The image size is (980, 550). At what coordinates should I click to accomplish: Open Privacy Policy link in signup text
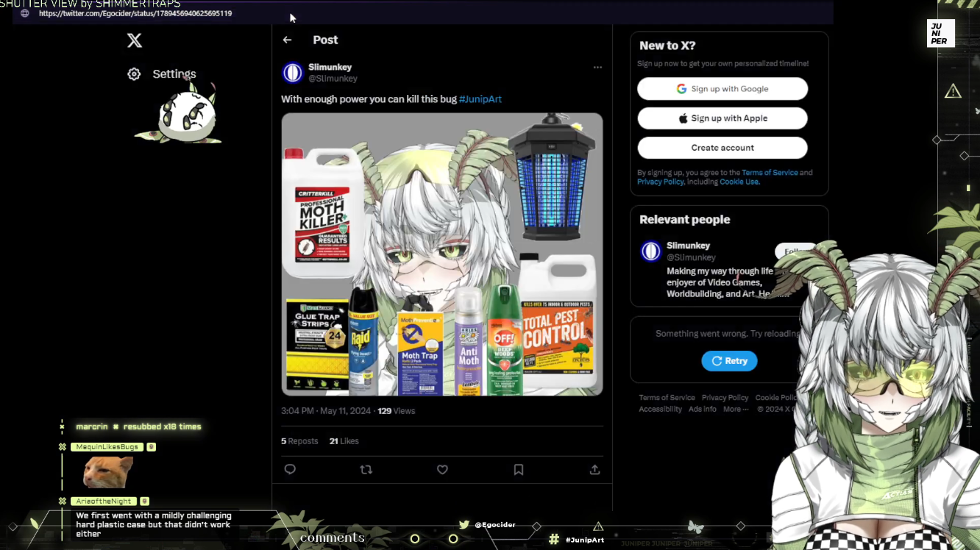coord(661,182)
